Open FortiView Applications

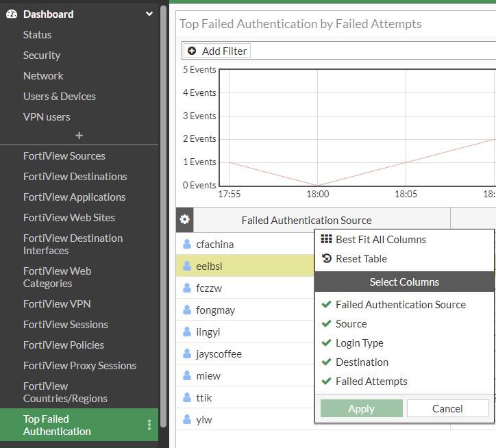pos(75,197)
